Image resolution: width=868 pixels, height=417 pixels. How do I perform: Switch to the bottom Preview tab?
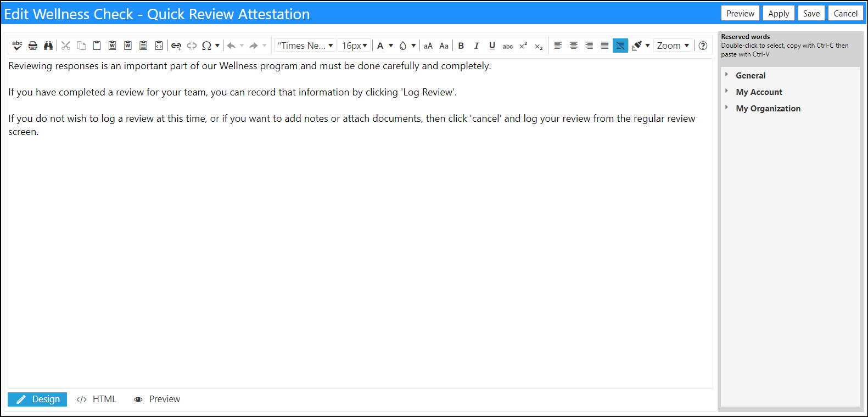pos(157,399)
